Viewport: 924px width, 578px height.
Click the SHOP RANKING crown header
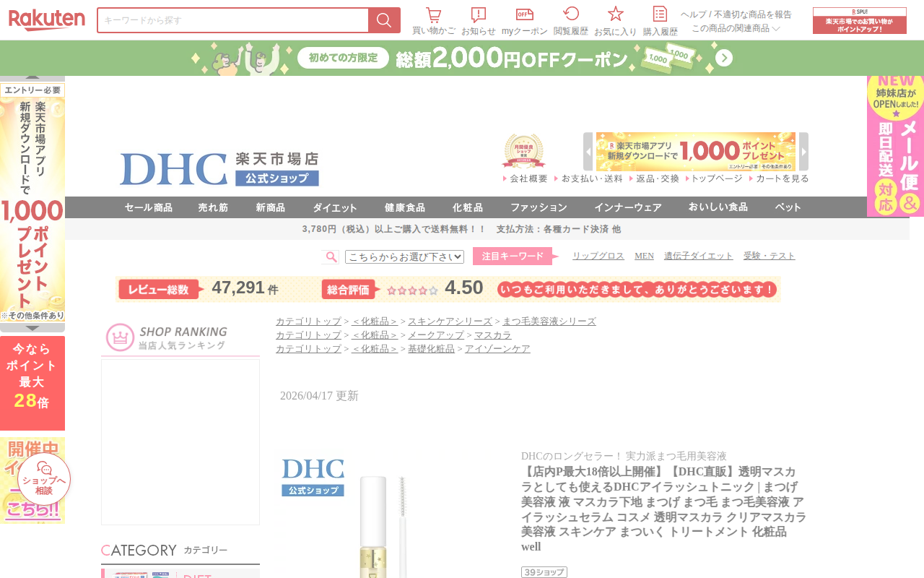(180, 337)
